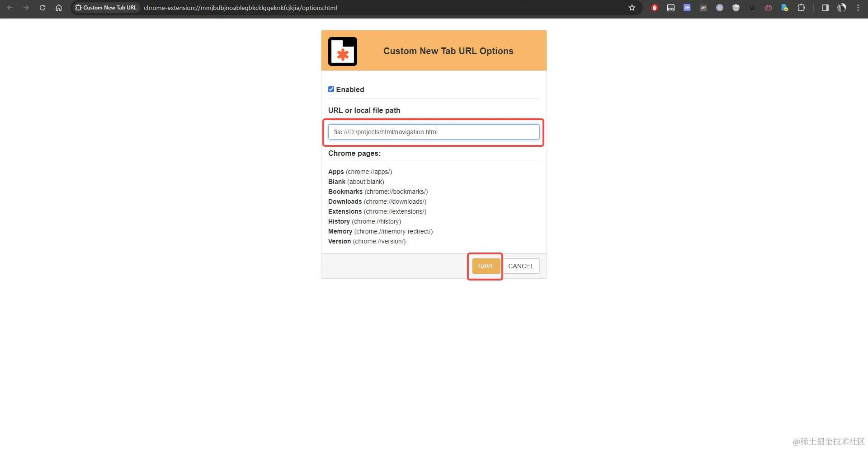Image resolution: width=868 pixels, height=449 pixels.
Task: Click the History (chrome://history) entry
Action: click(x=364, y=221)
